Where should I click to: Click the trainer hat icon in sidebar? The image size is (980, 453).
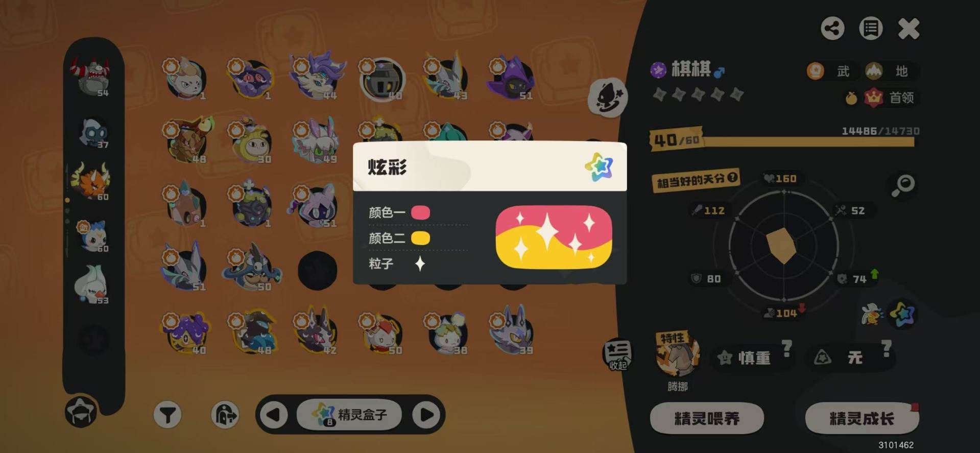click(81, 411)
